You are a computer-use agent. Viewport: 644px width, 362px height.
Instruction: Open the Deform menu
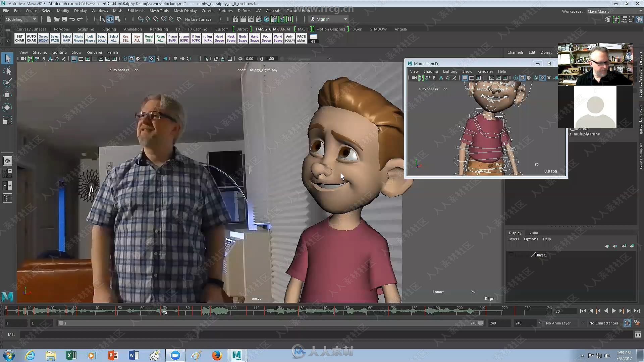click(x=244, y=11)
